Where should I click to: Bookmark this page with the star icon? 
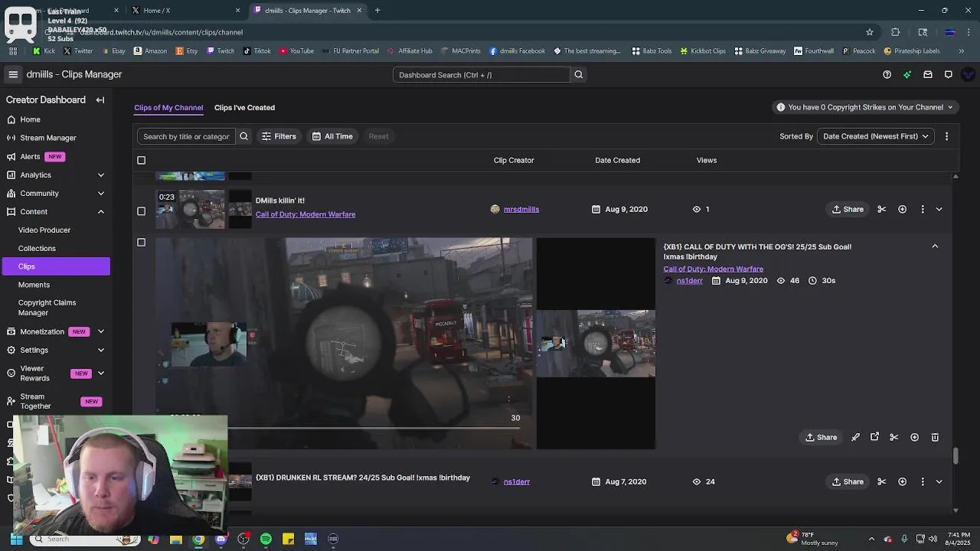[870, 32]
